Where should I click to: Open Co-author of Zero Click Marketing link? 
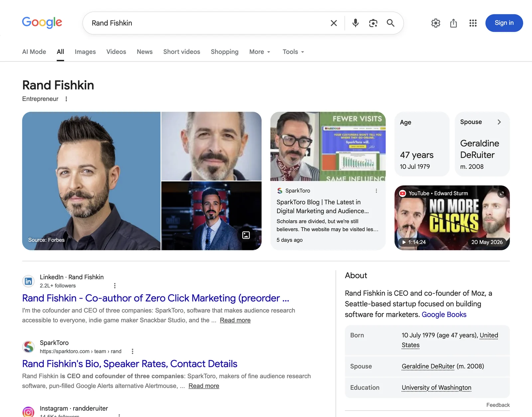tap(156, 298)
